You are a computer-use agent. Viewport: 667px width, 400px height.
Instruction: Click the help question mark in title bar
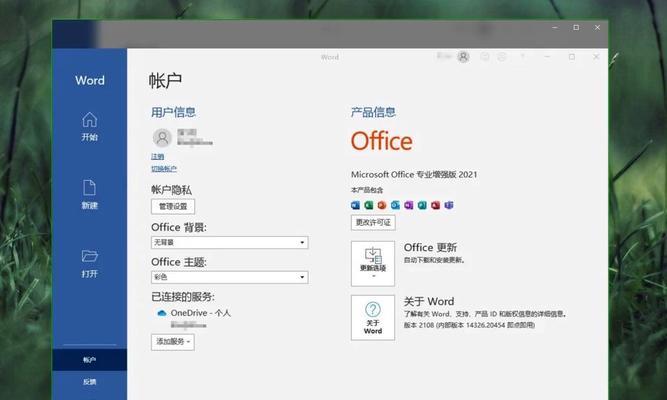click(x=523, y=57)
